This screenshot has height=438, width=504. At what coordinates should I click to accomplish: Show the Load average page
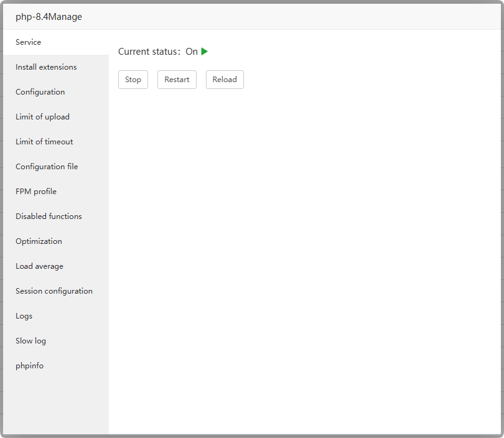pyautogui.click(x=39, y=266)
